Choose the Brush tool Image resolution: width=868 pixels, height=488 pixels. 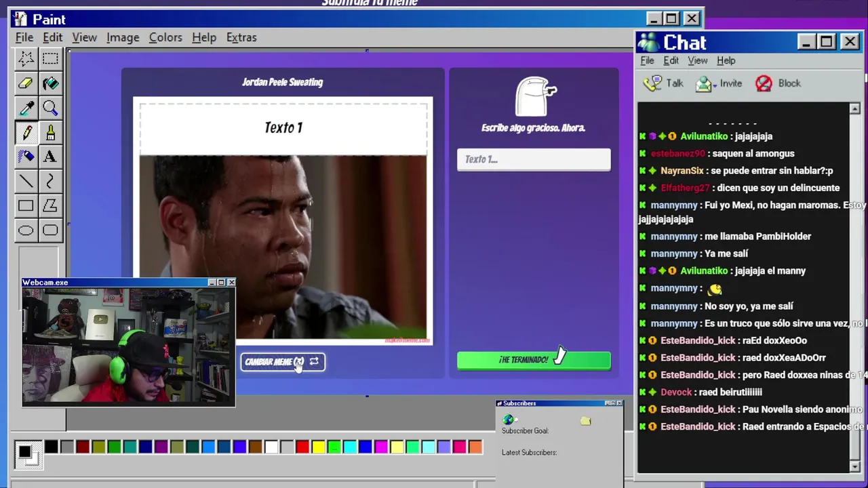(x=50, y=132)
